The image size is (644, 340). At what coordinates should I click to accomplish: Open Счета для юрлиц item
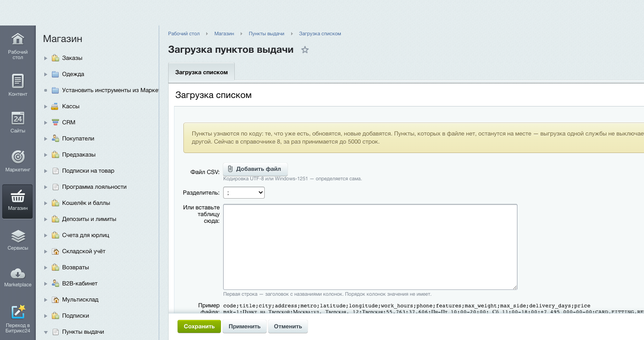[x=86, y=235]
